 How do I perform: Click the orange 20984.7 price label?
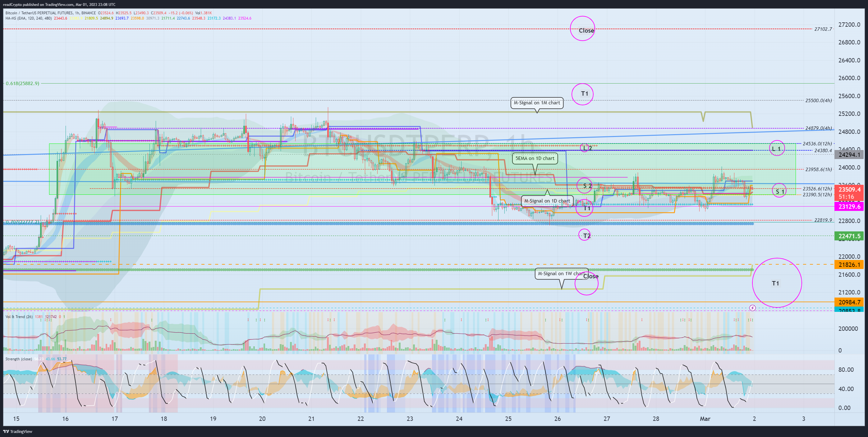coord(849,302)
